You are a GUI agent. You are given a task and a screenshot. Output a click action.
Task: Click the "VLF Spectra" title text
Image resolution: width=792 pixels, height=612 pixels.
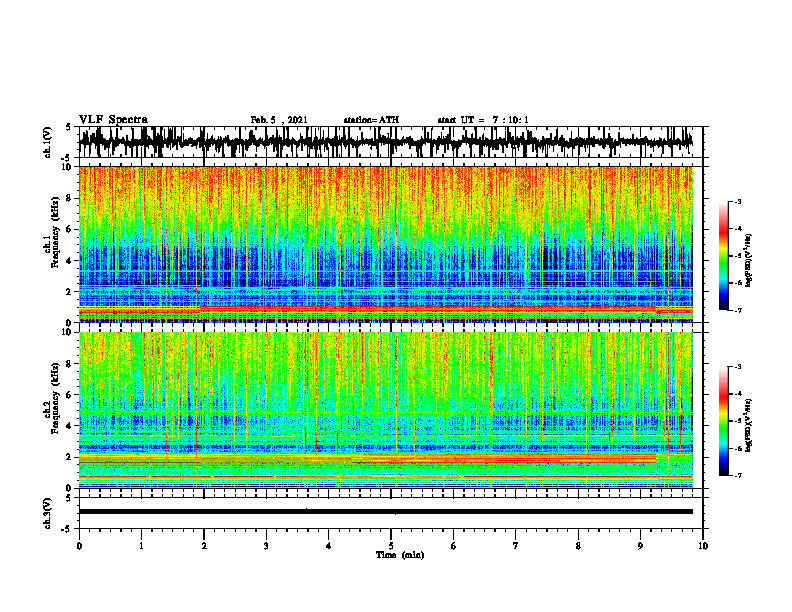[113, 120]
